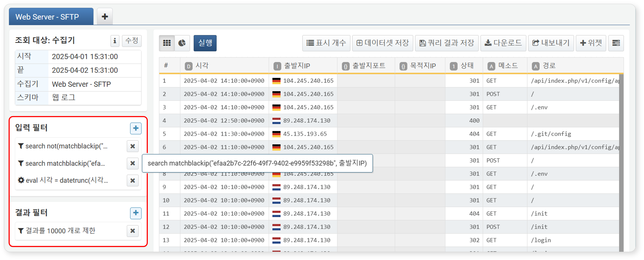644x260 pixels.
Task: Click the German flag in row 5
Action: (276, 134)
